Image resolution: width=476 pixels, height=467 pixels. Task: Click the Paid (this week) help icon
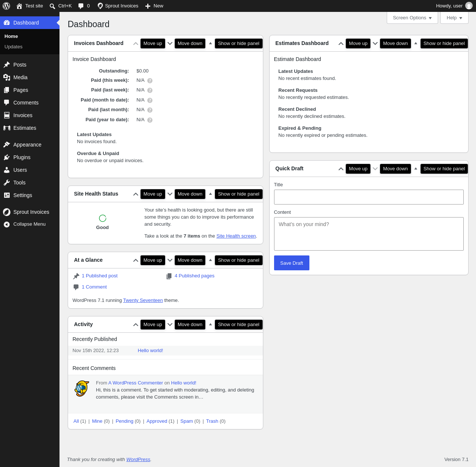point(150,81)
